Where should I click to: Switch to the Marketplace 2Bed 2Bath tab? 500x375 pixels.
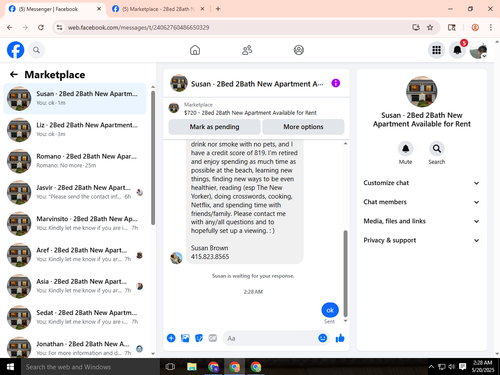[158, 9]
